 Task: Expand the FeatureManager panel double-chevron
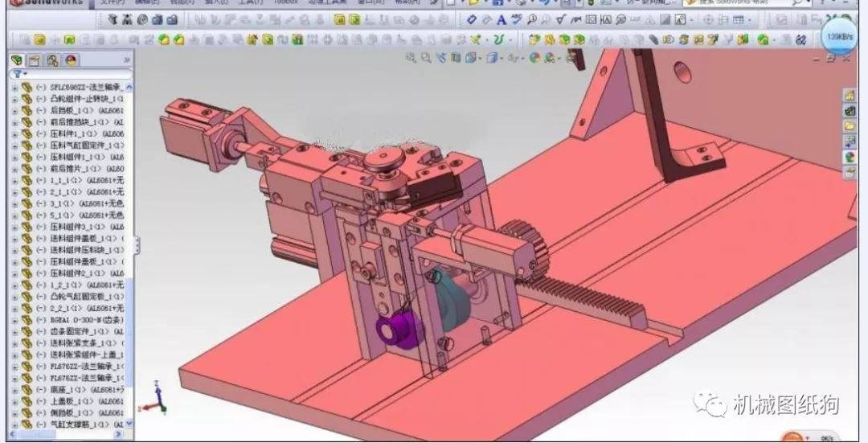coord(127,59)
